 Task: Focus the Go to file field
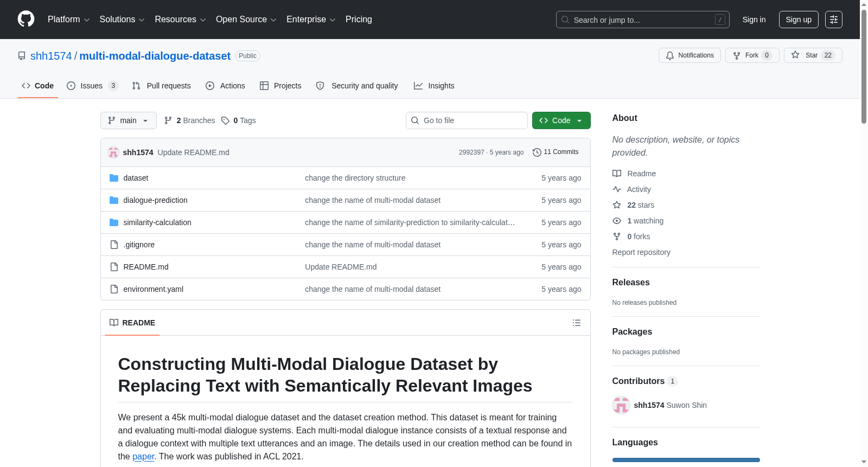pyautogui.click(x=467, y=120)
